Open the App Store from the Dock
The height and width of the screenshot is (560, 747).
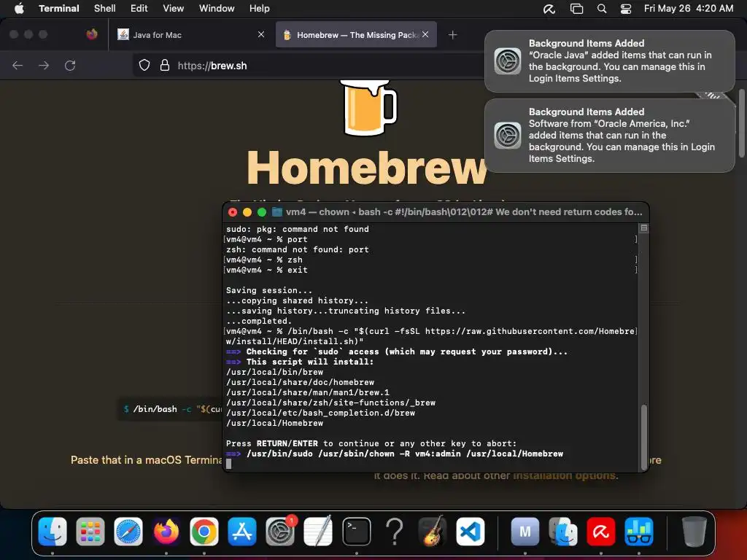(242, 532)
